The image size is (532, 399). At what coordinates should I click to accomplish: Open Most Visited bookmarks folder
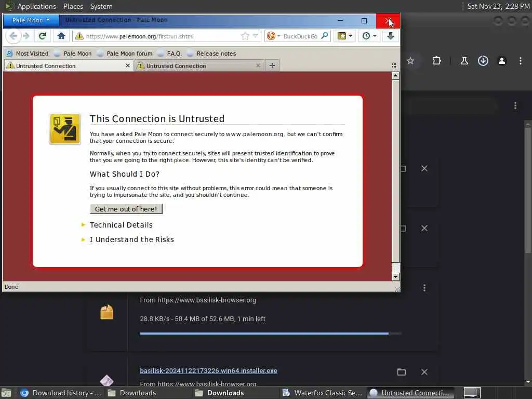[x=28, y=54]
